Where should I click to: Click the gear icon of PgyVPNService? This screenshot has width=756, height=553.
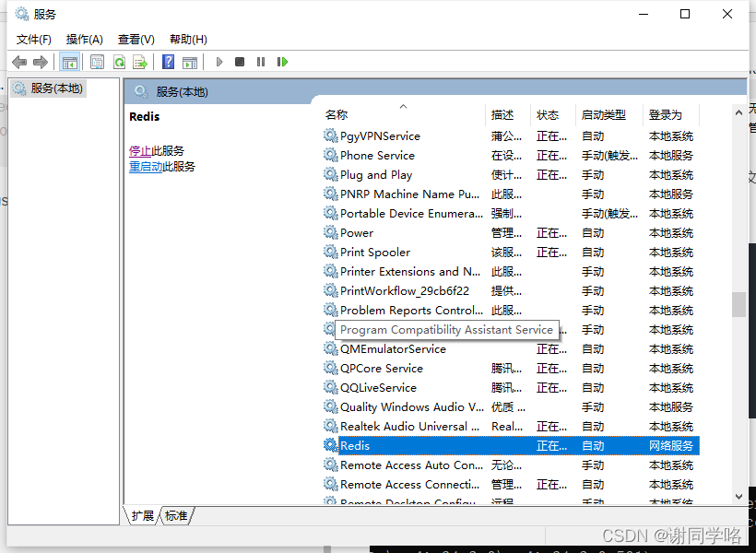pos(330,135)
